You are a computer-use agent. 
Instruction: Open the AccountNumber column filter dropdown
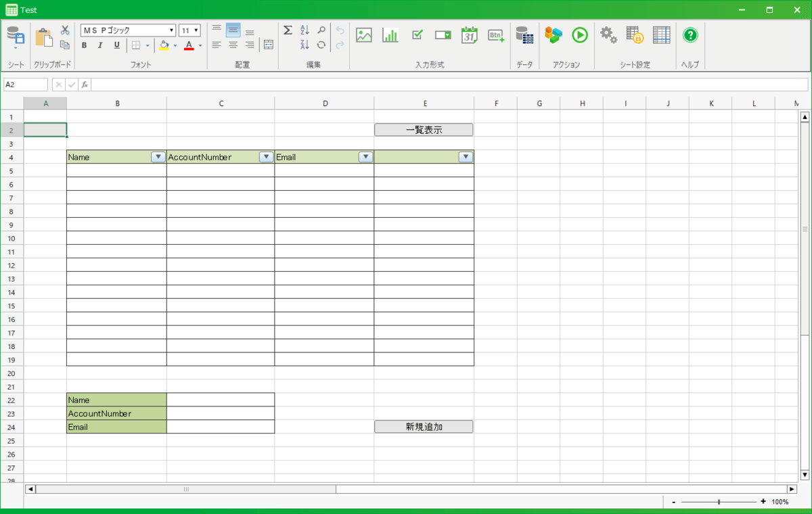tap(266, 157)
